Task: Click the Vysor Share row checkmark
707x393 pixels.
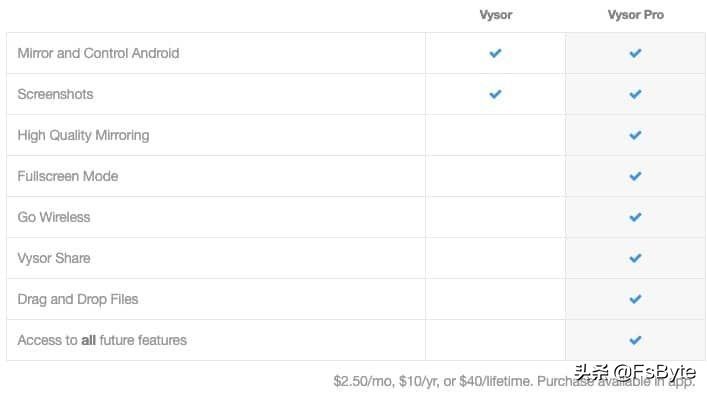Action: tap(635, 258)
